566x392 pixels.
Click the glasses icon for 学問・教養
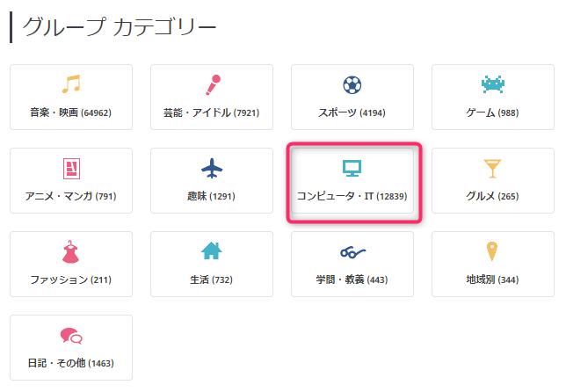pyautogui.click(x=352, y=252)
